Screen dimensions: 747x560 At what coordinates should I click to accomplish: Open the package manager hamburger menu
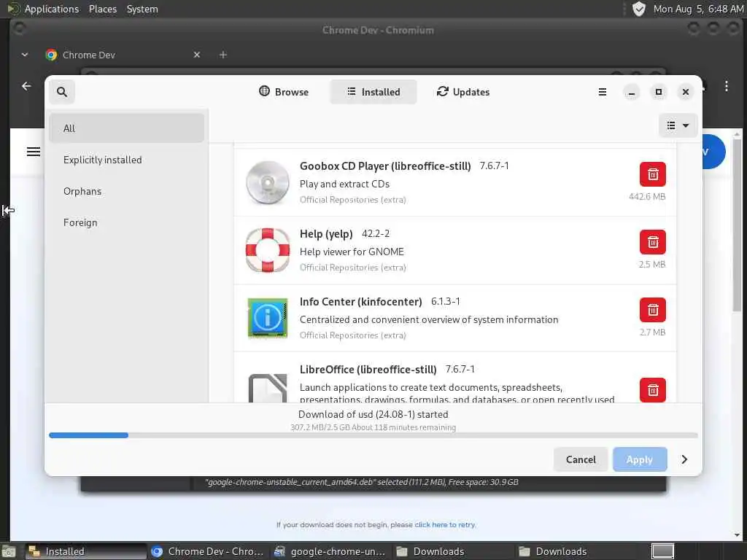[602, 92]
